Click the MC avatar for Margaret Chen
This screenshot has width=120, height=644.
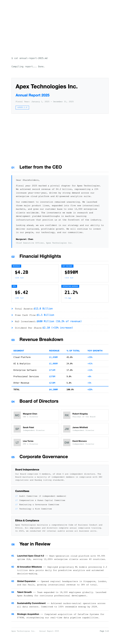(x=17, y=415)
